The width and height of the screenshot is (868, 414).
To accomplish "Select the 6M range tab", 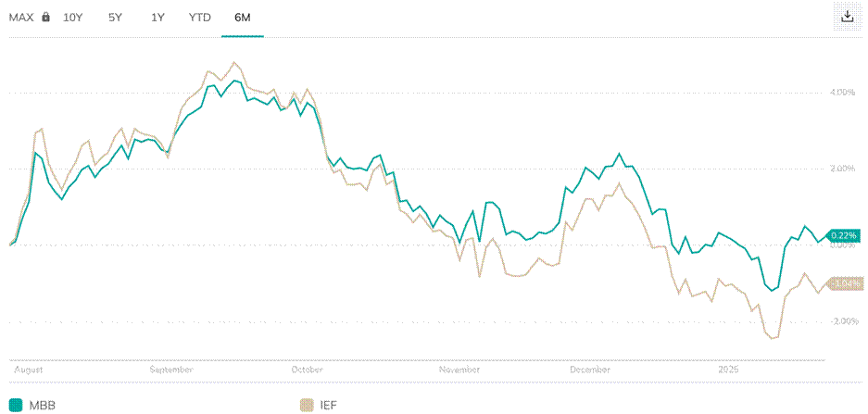I will pyautogui.click(x=242, y=18).
